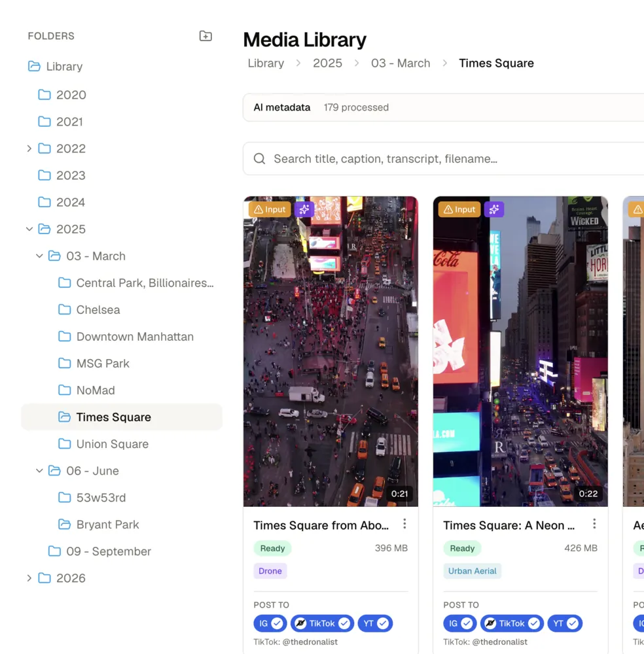Click the AI sparkle badge on Times Square from Above video
The image size is (644, 654).
[304, 209]
